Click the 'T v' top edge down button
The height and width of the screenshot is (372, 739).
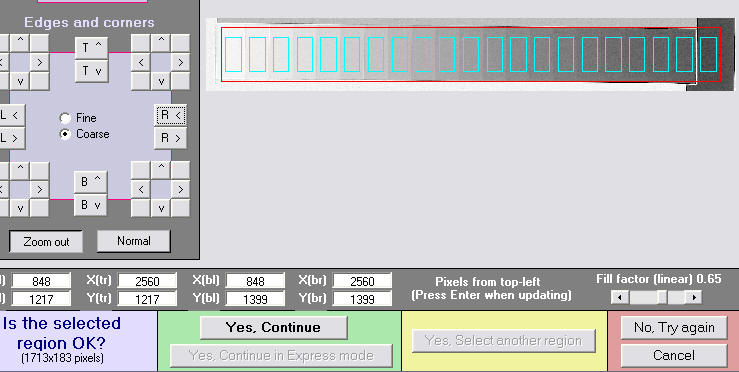(91, 71)
